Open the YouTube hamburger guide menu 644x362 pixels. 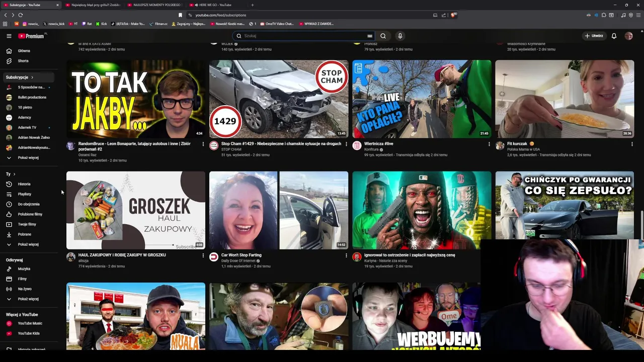(x=9, y=36)
